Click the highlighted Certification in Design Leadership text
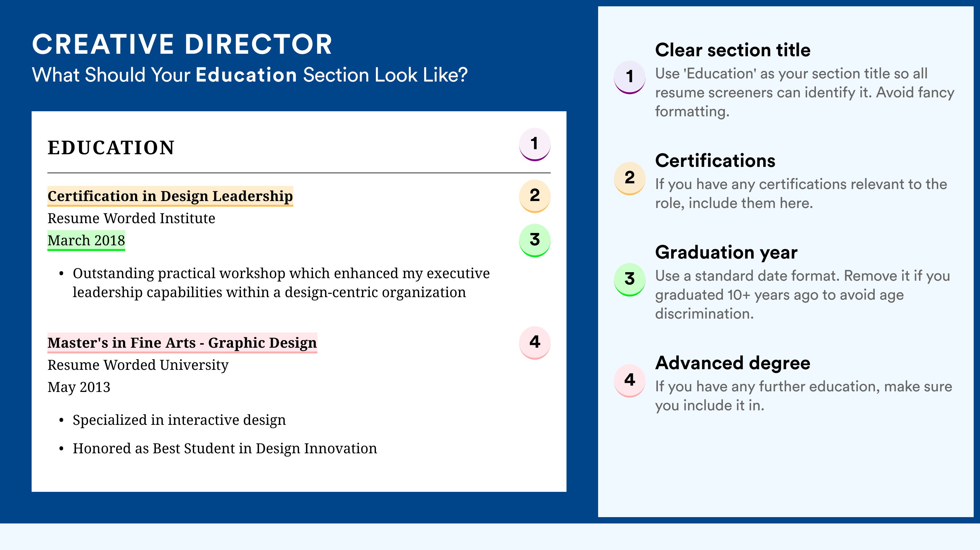The width and height of the screenshot is (980, 550). click(170, 196)
